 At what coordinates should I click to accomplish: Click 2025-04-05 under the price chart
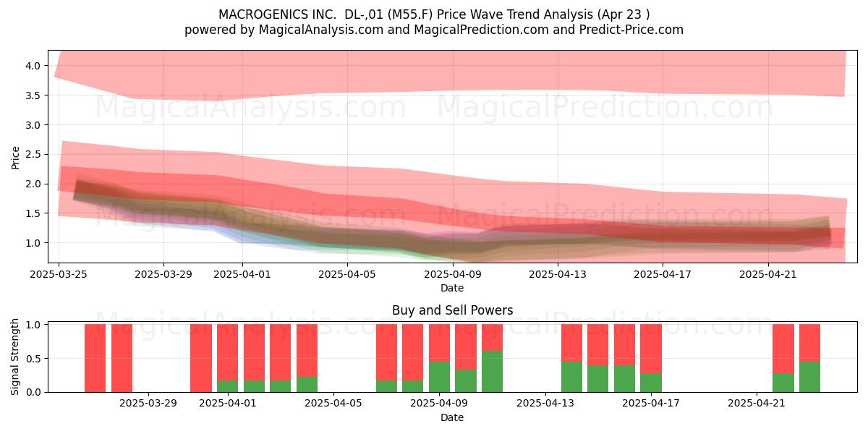tap(347, 274)
